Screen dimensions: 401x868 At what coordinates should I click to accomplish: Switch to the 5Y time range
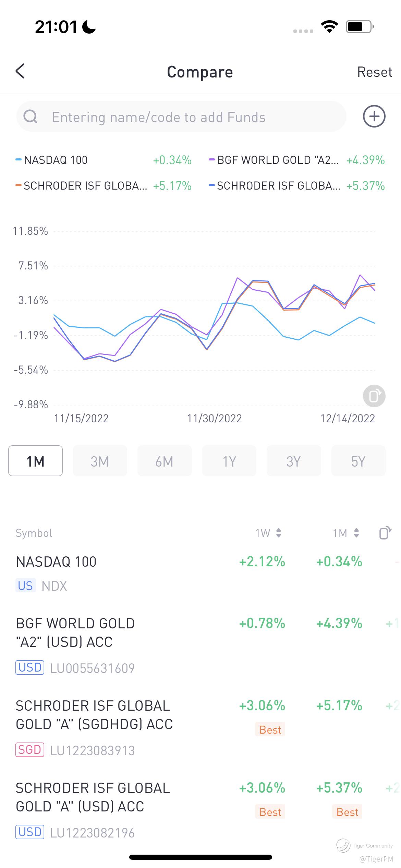[358, 461]
